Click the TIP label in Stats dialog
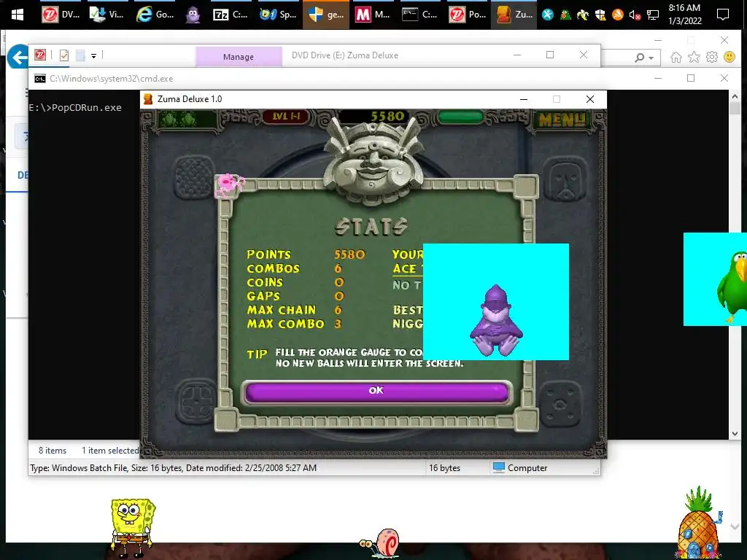This screenshot has width=747, height=560. click(257, 354)
